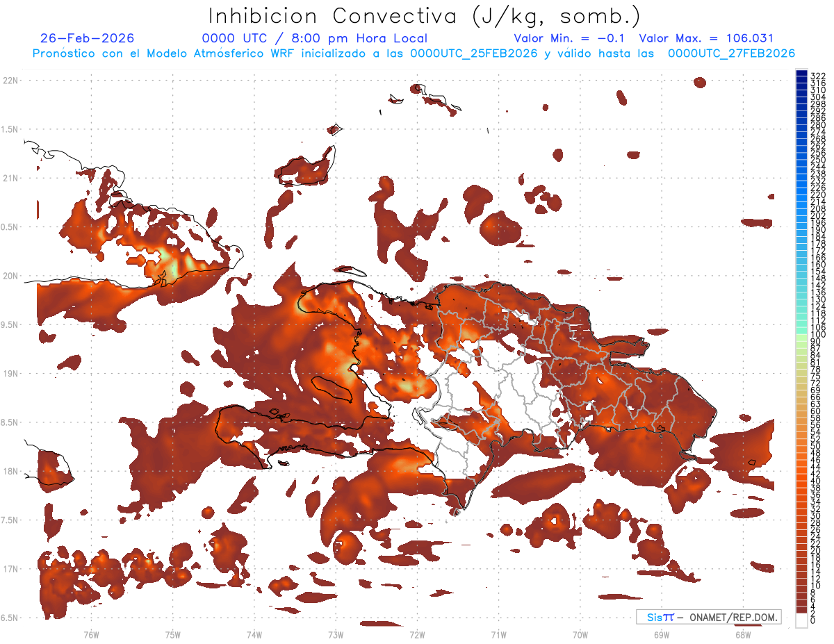
Task: Click colorbar value '0' at legend bottom
Action: pyautogui.click(x=813, y=620)
